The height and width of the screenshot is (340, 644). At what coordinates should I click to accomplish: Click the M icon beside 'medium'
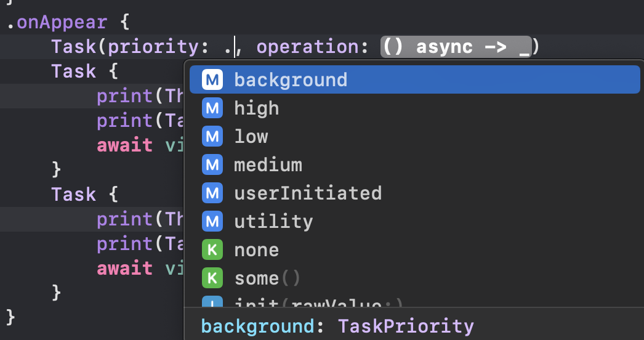coord(212,165)
